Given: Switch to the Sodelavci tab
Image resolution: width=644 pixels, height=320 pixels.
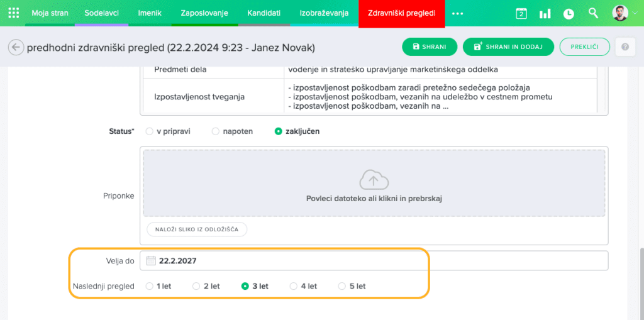Looking at the screenshot, I should point(101,13).
